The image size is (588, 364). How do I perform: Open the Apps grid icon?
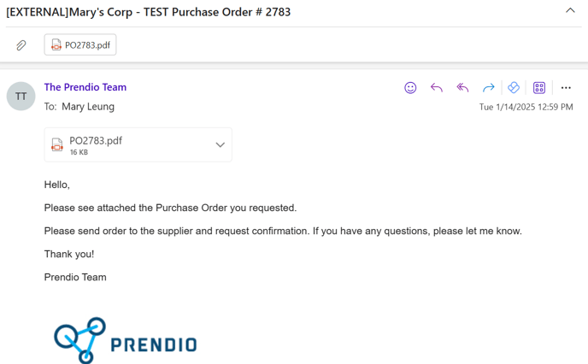pyautogui.click(x=539, y=88)
